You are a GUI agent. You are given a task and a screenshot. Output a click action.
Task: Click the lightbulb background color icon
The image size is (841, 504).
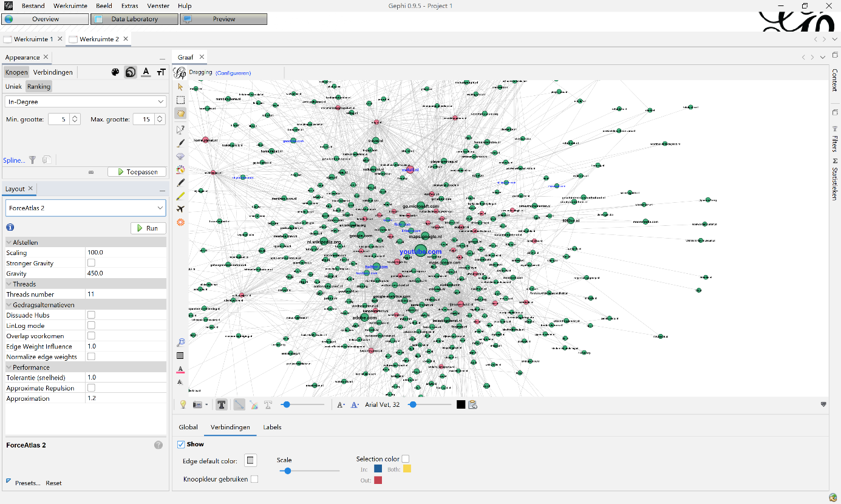[182, 405]
